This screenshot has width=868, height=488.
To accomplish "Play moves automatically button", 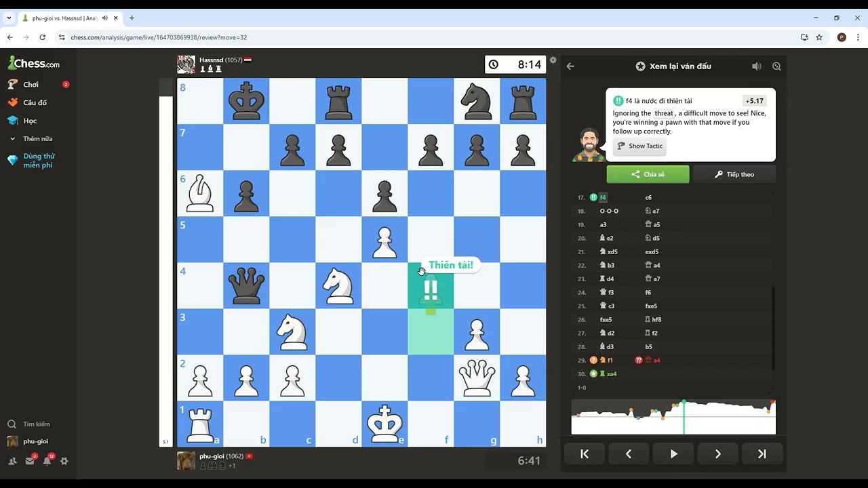I will (673, 454).
